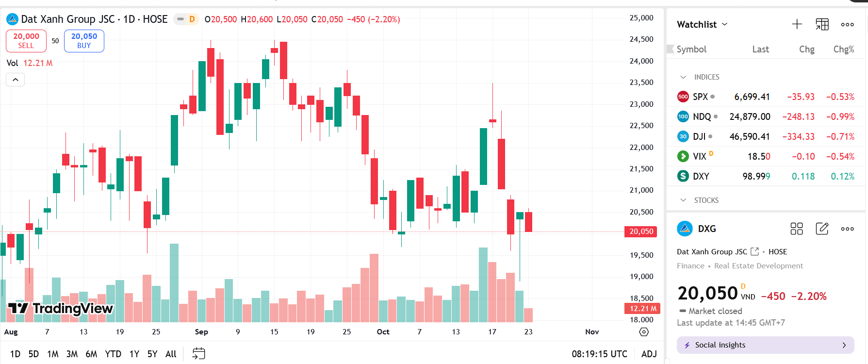
Task: Open DXG panel more options menu
Action: [847, 229]
